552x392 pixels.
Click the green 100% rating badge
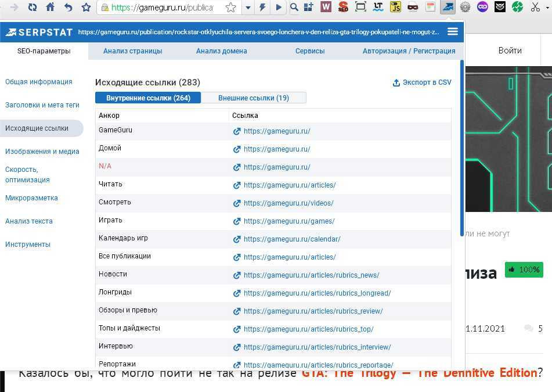524,269
